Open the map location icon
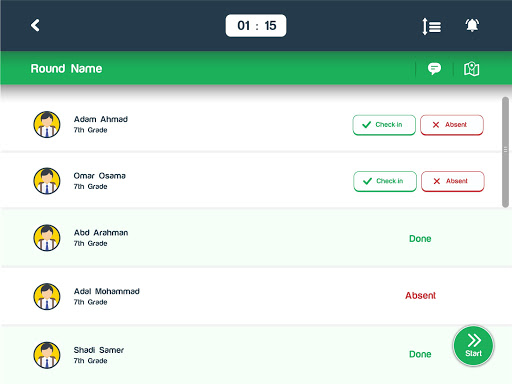 pos(472,69)
